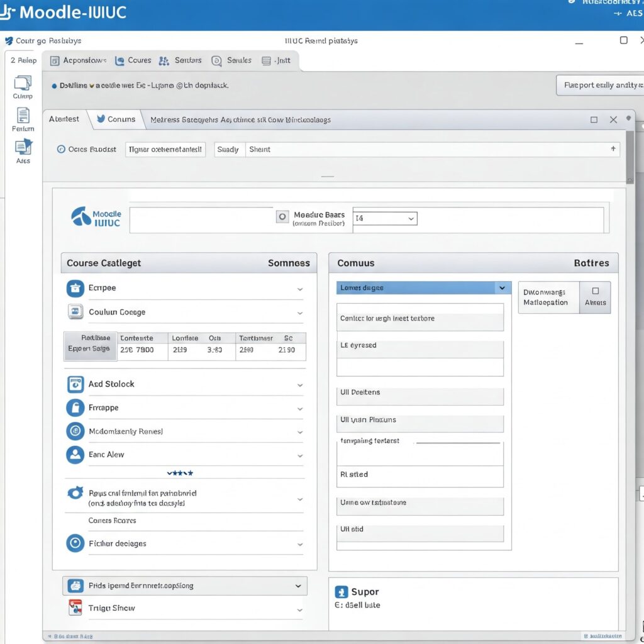The image size is (644, 644).
Task: Click the Botires header label
Action: click(x=591, y=263)
